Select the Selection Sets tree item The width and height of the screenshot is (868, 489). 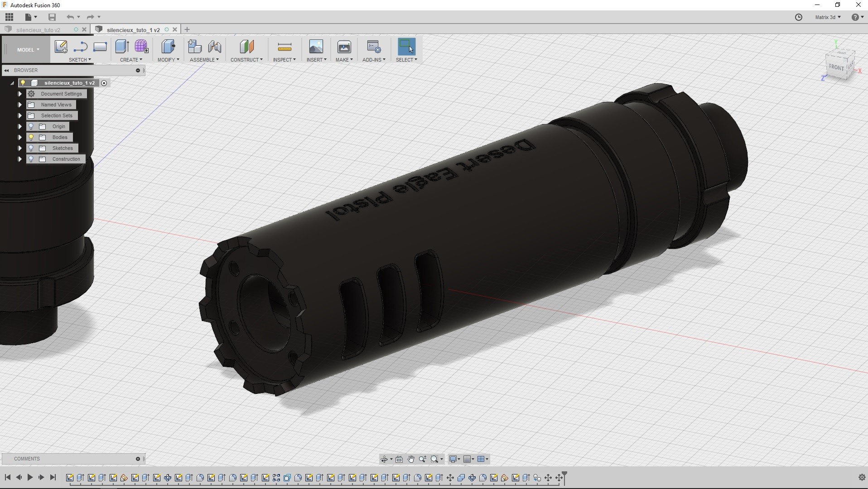pyautogui.click(x=57, y=115)
